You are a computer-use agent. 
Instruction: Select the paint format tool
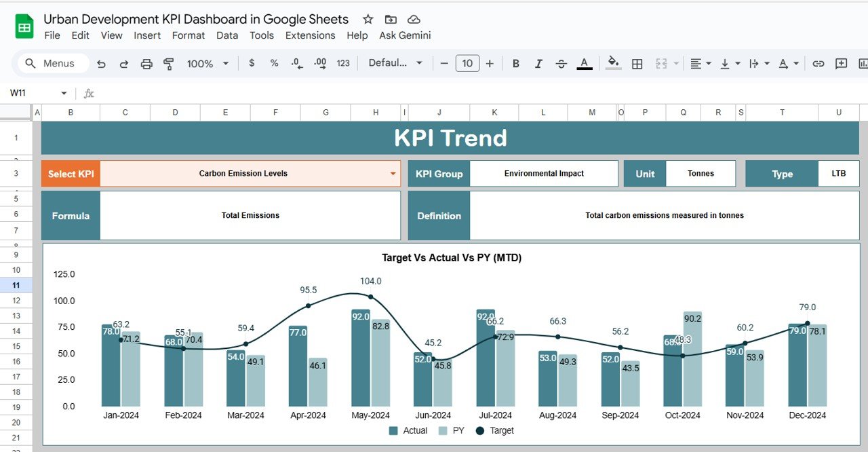(x=169, y=63)
